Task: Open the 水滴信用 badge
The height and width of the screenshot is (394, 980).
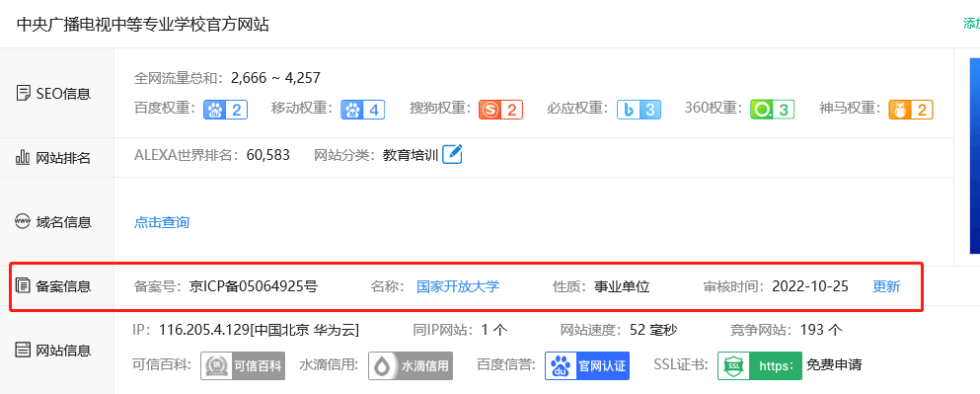Action: [x=410, y=365]
